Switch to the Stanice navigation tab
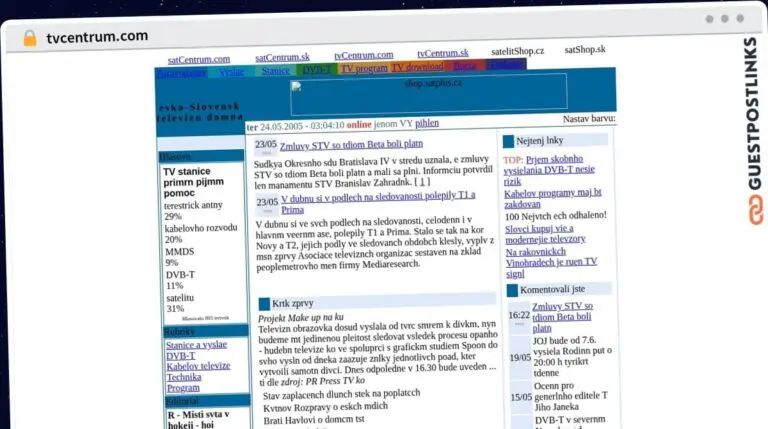This screenshot has height=429, width=768. (276, 70)
